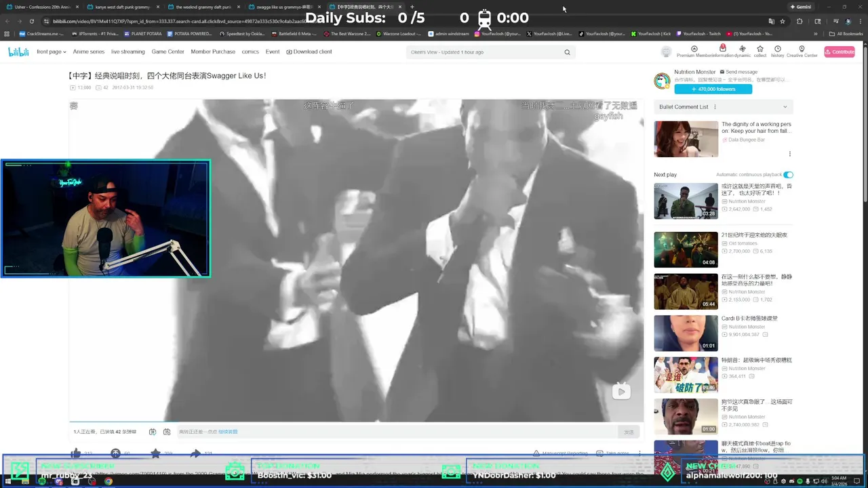The image size is (868, 488).
Task: Open All Bookmarks folder
Action: click(846, 33)
